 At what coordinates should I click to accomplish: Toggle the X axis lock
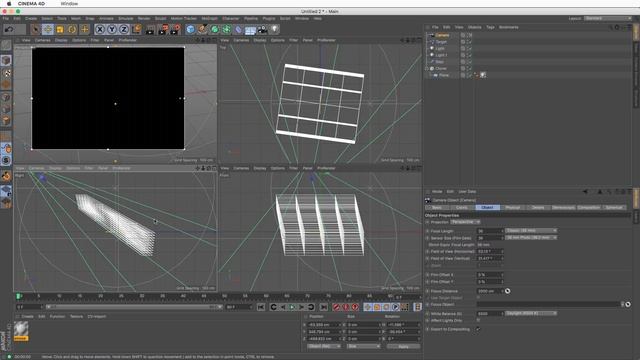[x=100, y=29]
